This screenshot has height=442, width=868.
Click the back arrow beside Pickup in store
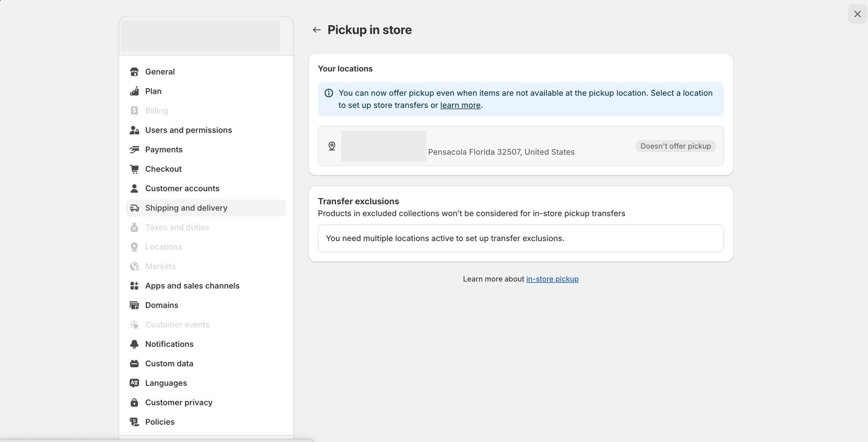pyautogui.click(x=316, y=30)
